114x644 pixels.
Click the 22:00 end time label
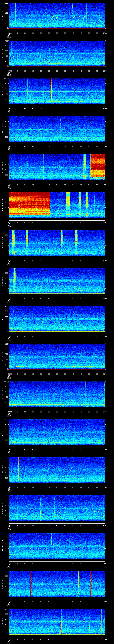pyautogui.click(x=105, y=223)
